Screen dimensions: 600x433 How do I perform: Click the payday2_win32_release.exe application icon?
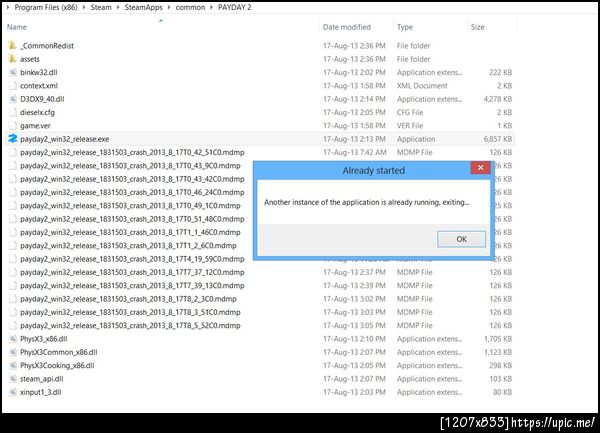[13, 139]
